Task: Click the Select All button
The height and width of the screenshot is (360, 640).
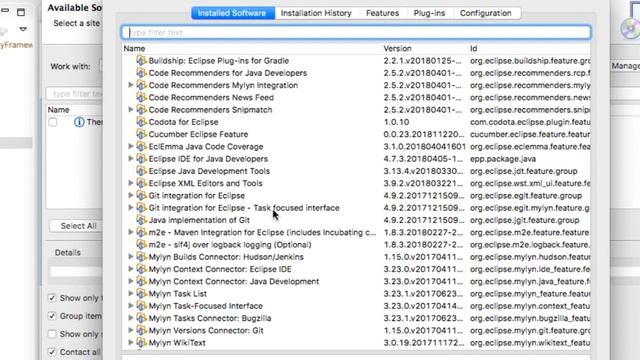Action: (77, 226)
